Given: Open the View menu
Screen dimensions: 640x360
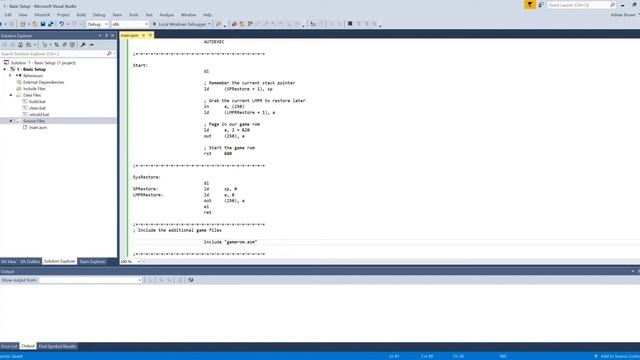Looking at the screenshot, I should pos(23,15).
